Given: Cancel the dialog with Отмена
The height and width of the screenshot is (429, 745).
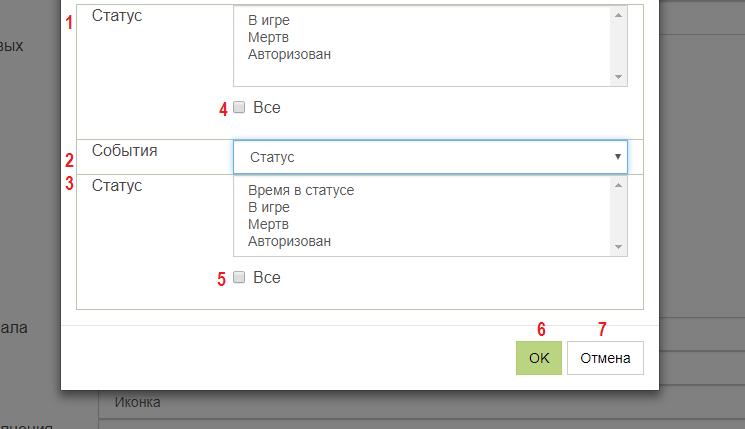Looking at the screenshot, I should (x=605, y=358).
